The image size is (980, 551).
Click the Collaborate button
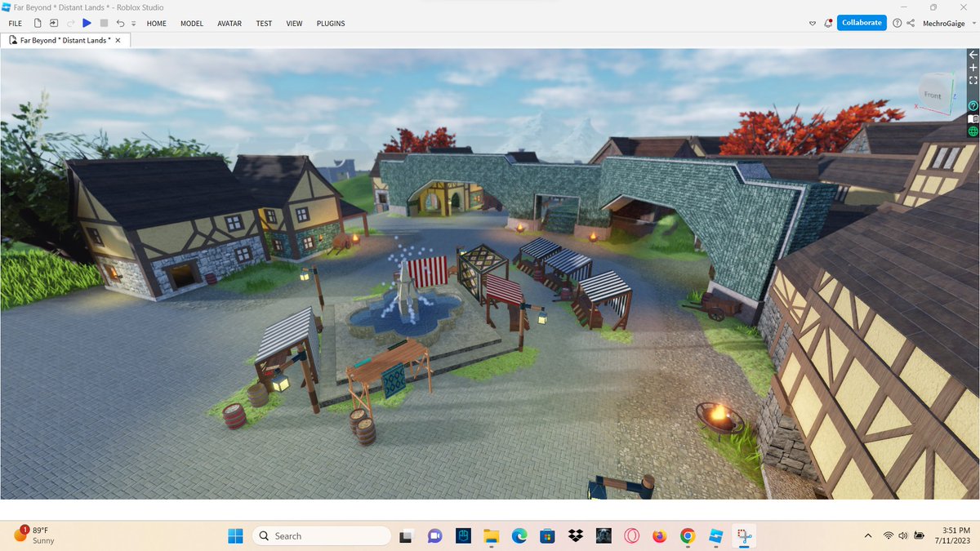pyautogui.click(x=862, y=23)
